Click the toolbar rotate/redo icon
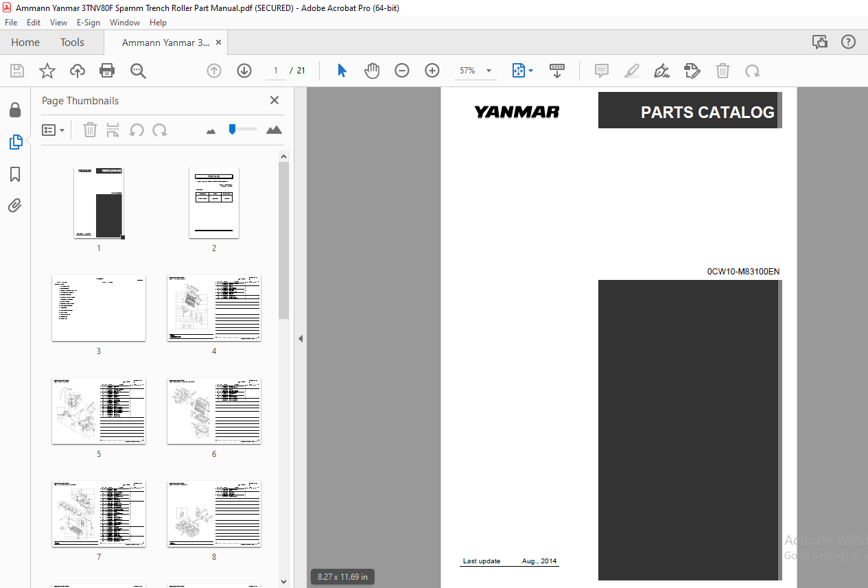This screenshot has height=588, width=868. 753,71
